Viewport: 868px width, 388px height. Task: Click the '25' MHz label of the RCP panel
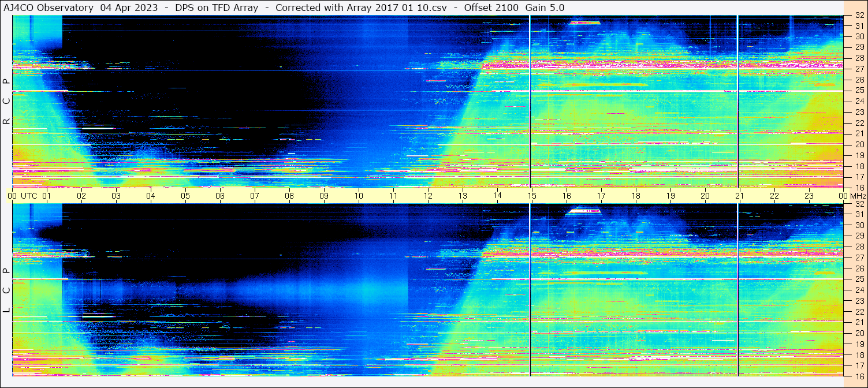[859, 91]
